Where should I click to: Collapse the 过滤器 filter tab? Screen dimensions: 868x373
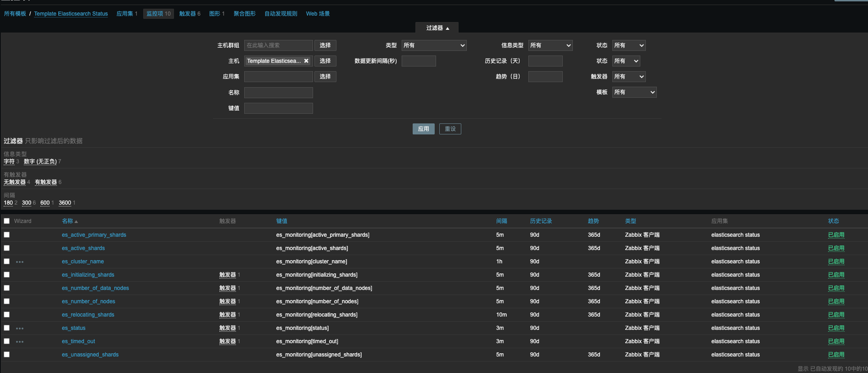click(x=437, y=28)
